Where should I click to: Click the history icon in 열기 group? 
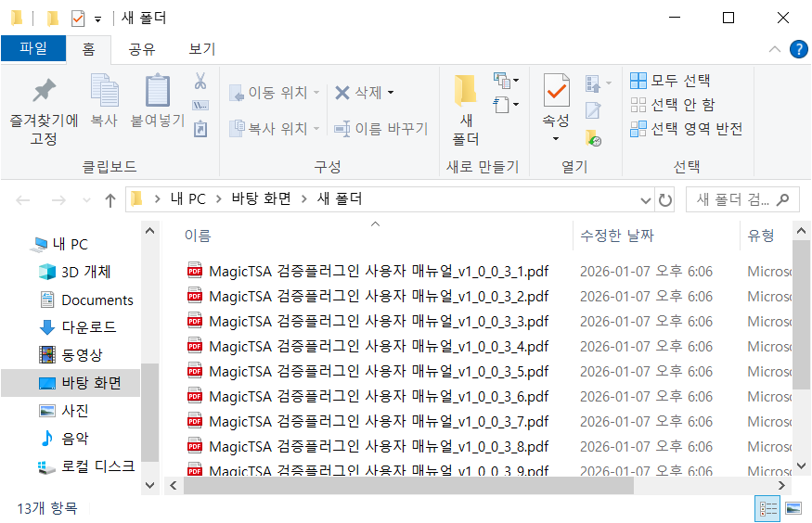594,138
